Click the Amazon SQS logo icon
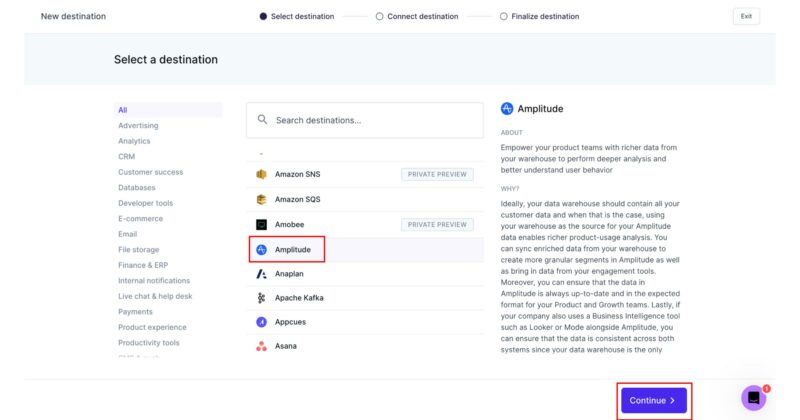Viewport: 800px width, 420px height. point(261,199)
